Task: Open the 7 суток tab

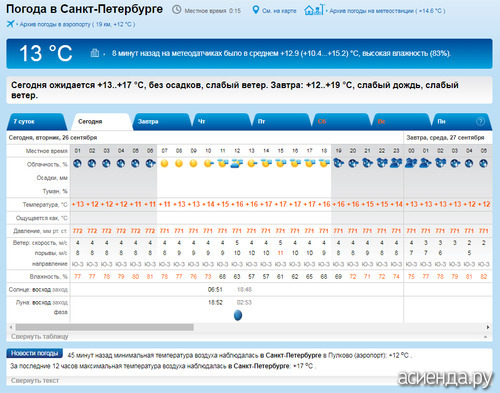Action: tap(36, 122)
